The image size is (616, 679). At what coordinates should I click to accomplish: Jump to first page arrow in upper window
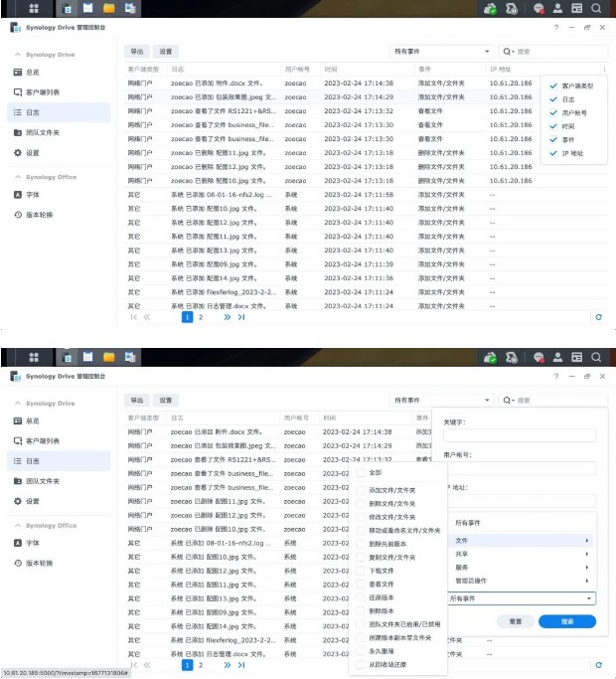pos(134,317)
